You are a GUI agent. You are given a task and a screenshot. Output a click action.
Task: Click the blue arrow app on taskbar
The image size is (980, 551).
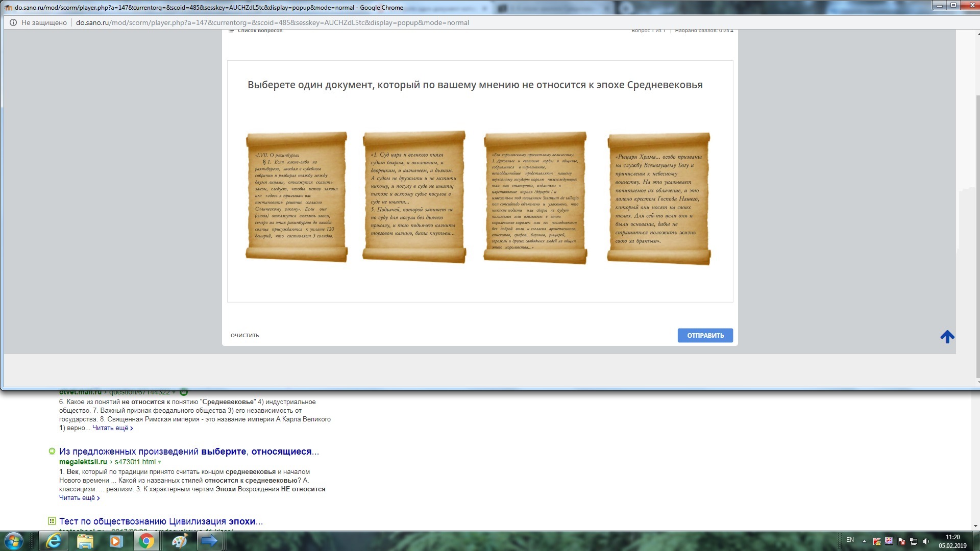click(209, 541)
